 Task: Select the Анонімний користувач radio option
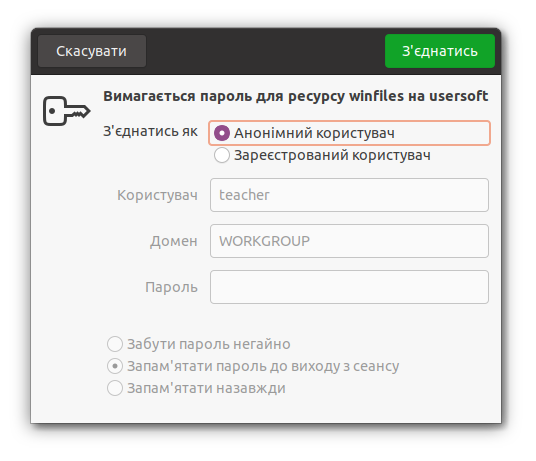click(x=349, y=133)
